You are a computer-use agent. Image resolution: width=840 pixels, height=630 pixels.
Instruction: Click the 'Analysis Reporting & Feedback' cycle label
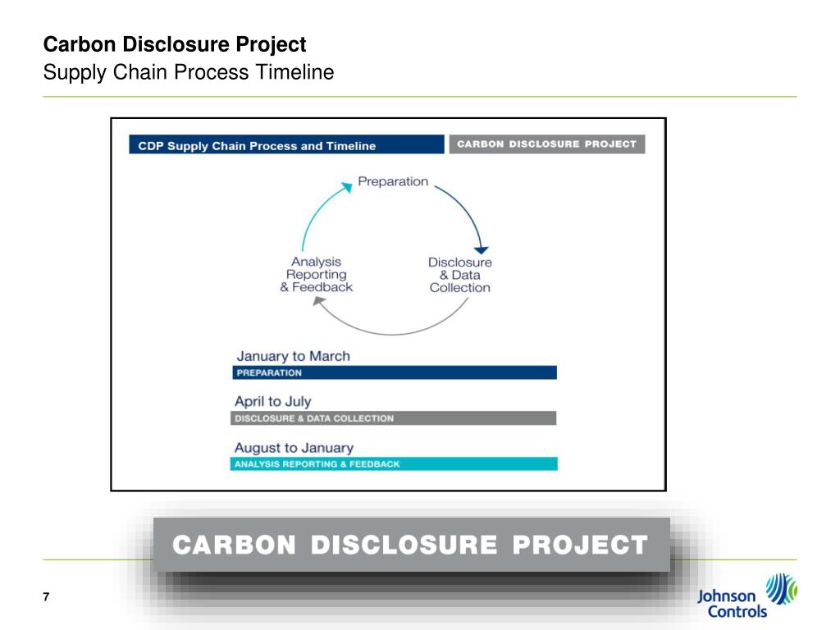(316, 274)
